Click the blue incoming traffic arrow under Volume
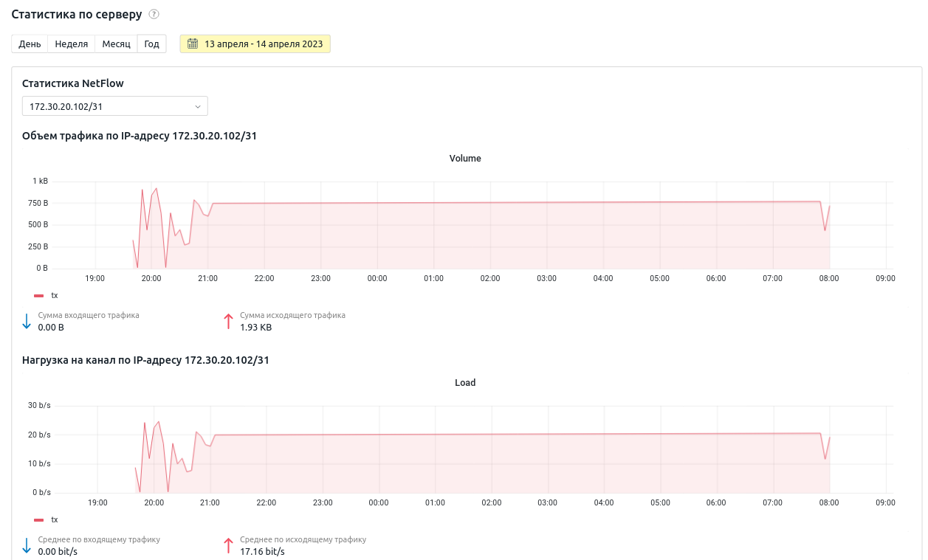This screenshot has width=928, height=560. [27, 321]
